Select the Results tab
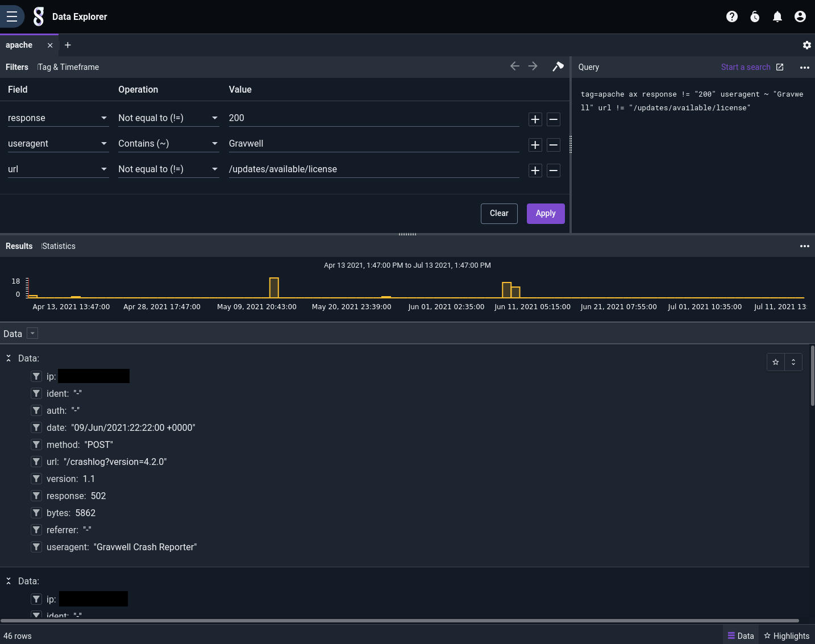Viewport: 815px width, 644px height. pyautogui.click(x=19, y=246)
